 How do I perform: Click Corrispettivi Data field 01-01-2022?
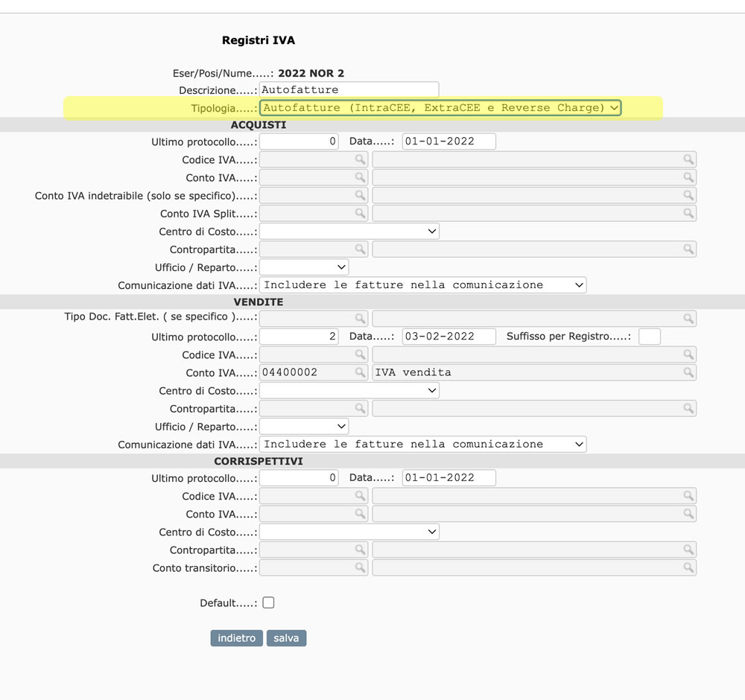click(449, 478)
